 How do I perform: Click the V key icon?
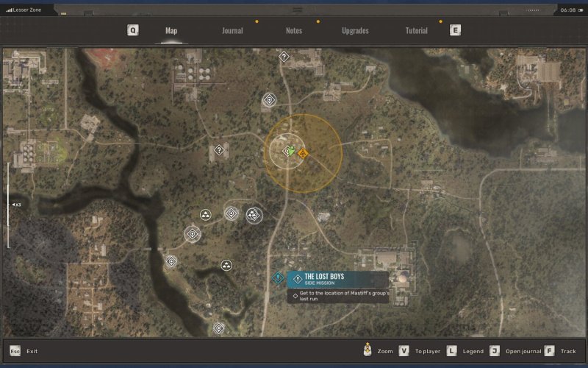tap(404, 351)
